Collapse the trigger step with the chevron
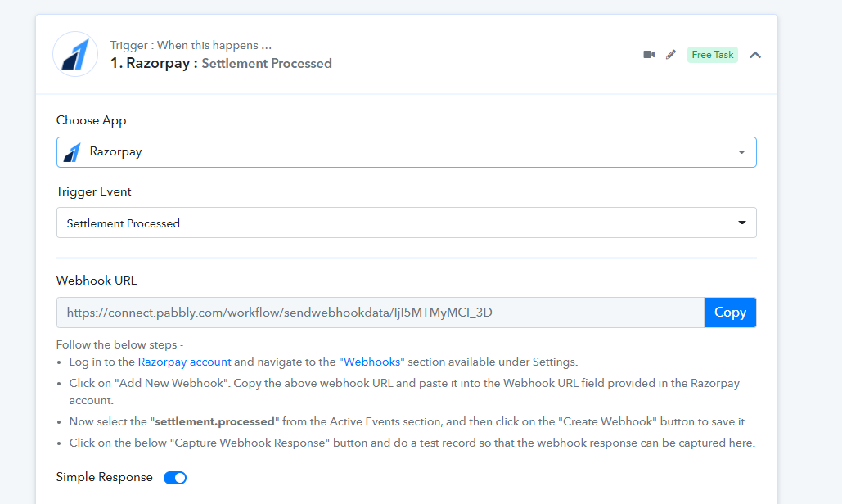Viewport: 842px width, 504px height. point(755,55)
